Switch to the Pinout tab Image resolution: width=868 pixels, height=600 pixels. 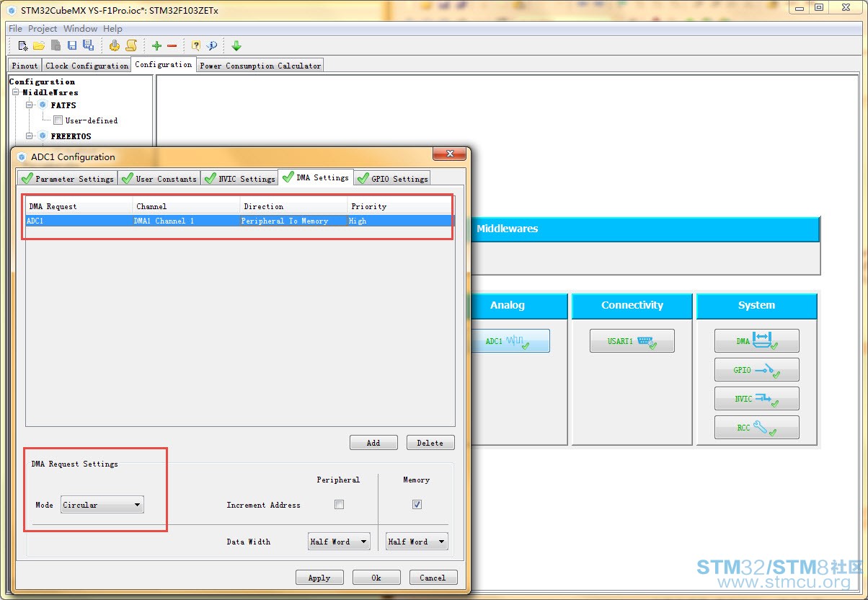25,66
